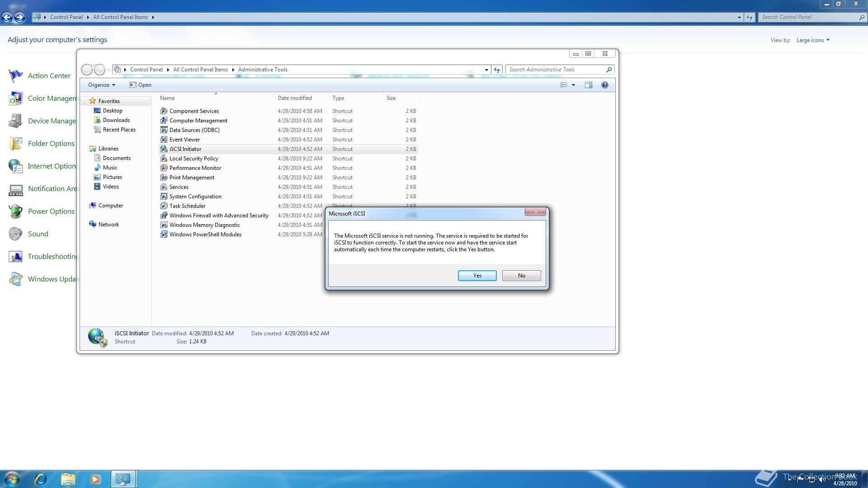Select the Music library
868x488 pixels.
(110, 168)
